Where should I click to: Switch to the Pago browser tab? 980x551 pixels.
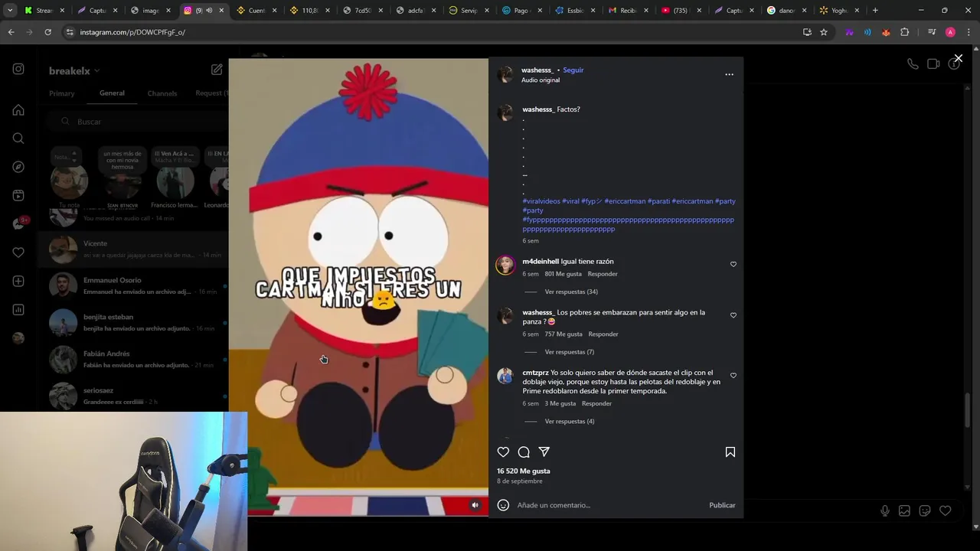[x=522, y=11]
